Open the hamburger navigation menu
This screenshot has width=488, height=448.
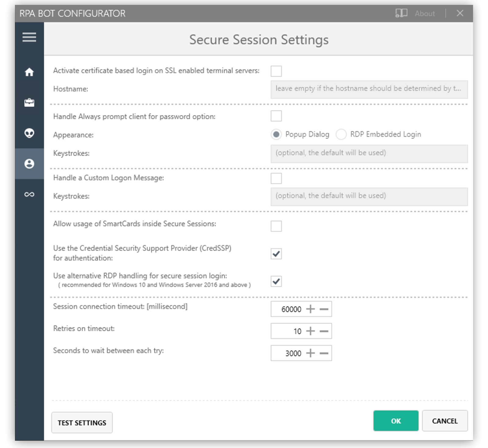click(29, 37)
